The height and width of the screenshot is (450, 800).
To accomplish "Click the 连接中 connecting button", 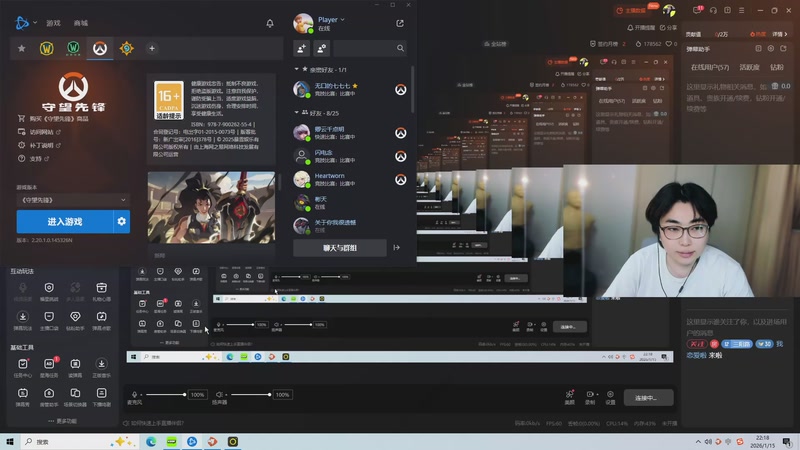I will click(x=648, y=397).
